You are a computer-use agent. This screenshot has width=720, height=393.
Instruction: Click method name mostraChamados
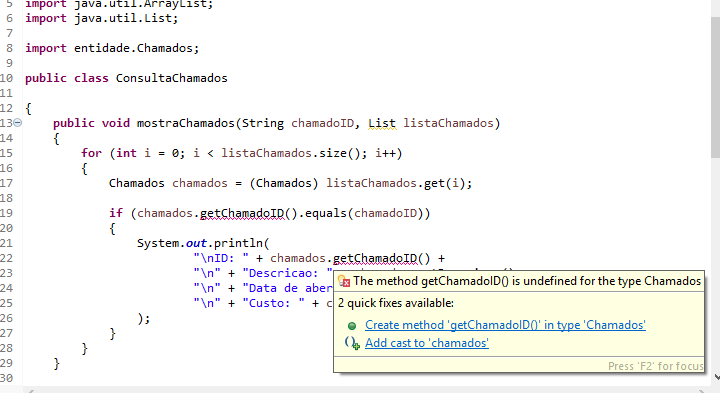[x=186, y=123]
